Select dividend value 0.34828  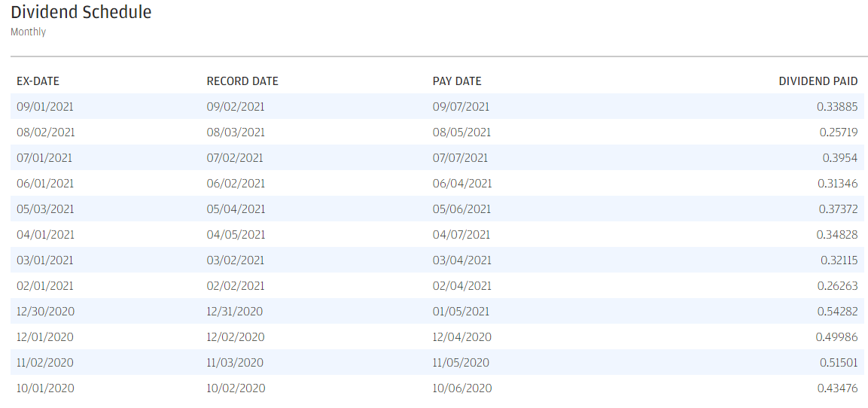(837, 235)
